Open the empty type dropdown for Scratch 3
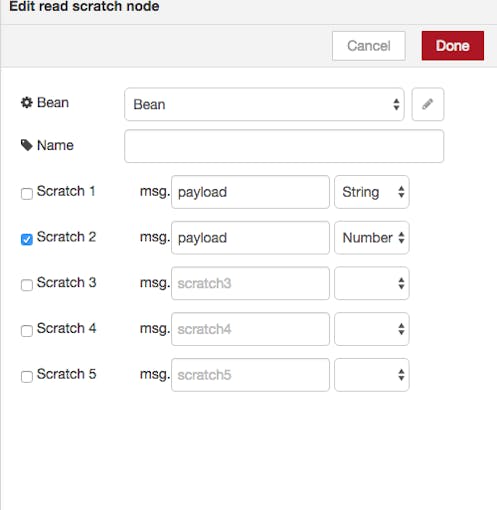This screenshot has height=510, width=497. coord(372,283)
